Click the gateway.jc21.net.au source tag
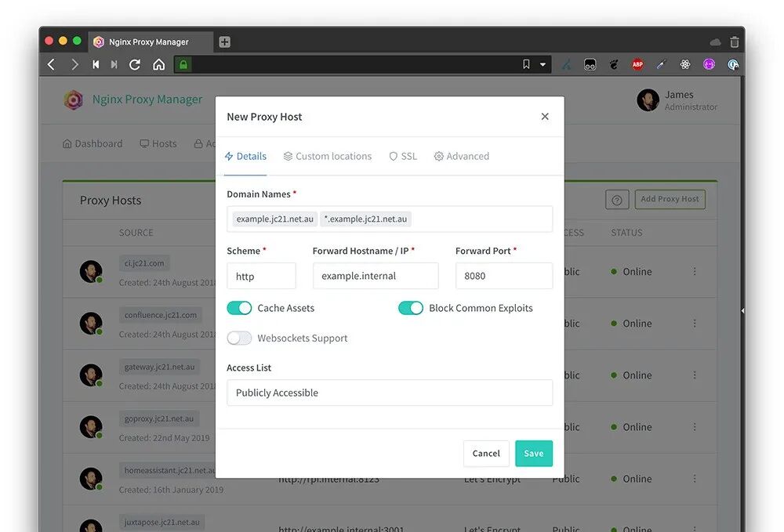 click(x=159, y=367)
